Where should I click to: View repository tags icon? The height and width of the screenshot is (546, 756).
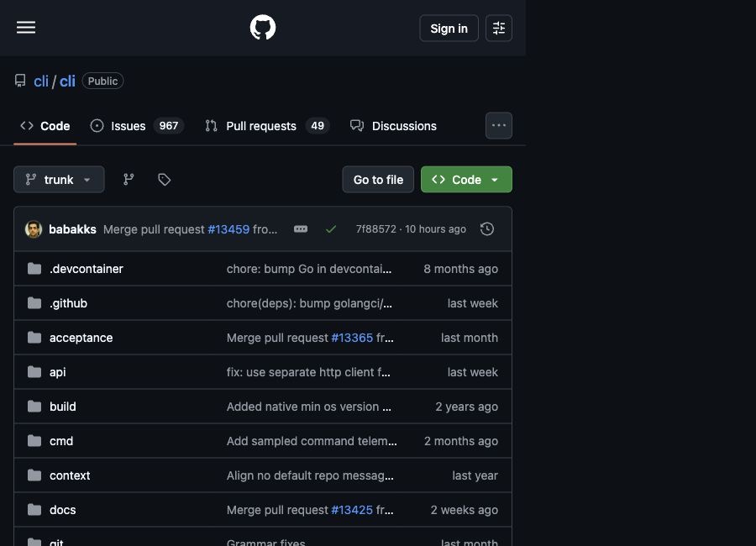(x=164, y=180)
